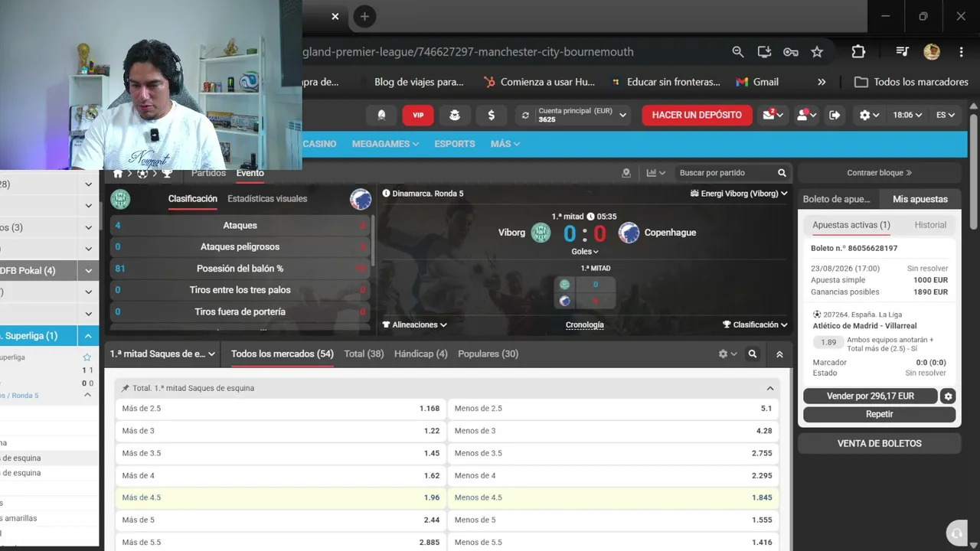Click the rocket icon in site header
Screen dimensions: 980x551
[381, 115]
